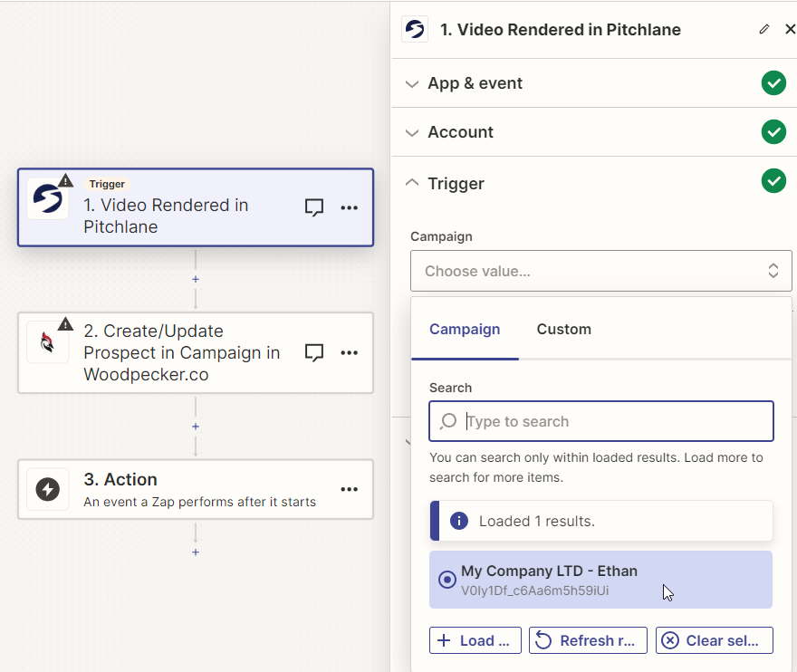Click the Load more button
797x672 pixels.
pos(475,640)
